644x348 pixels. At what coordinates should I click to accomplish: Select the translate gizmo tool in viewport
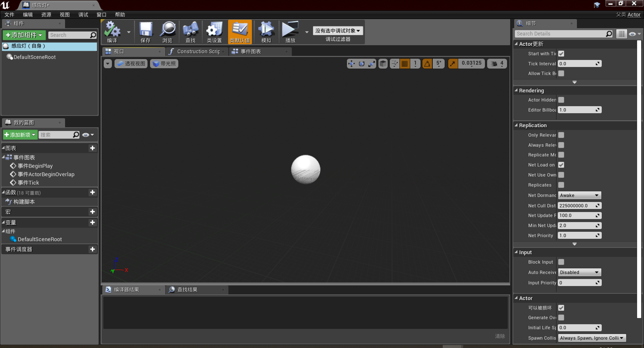point(352,64)
